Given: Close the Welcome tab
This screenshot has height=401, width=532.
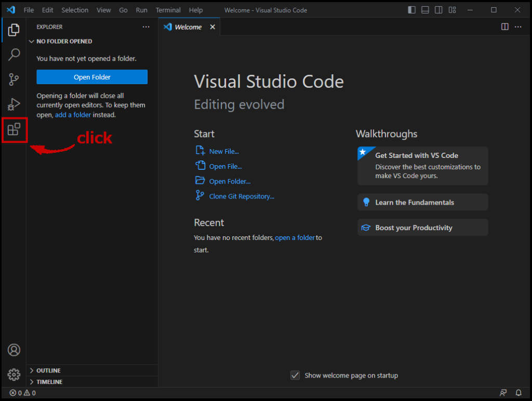Looking at the screenshot, I should (x=212, y=27).
